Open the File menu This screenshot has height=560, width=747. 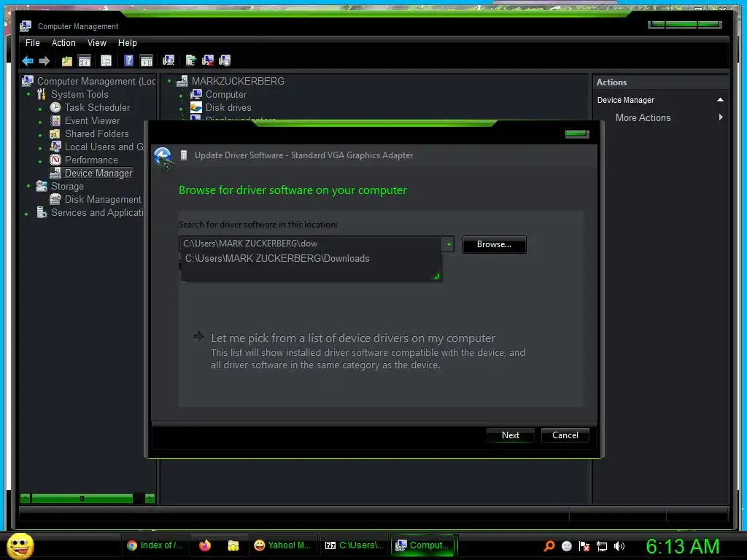click(32, 43)
